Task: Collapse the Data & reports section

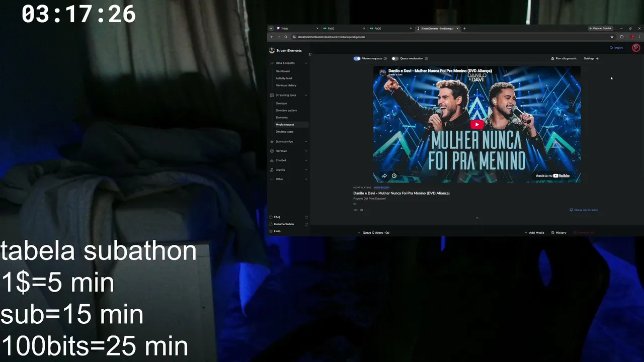Action: [306, 63]
